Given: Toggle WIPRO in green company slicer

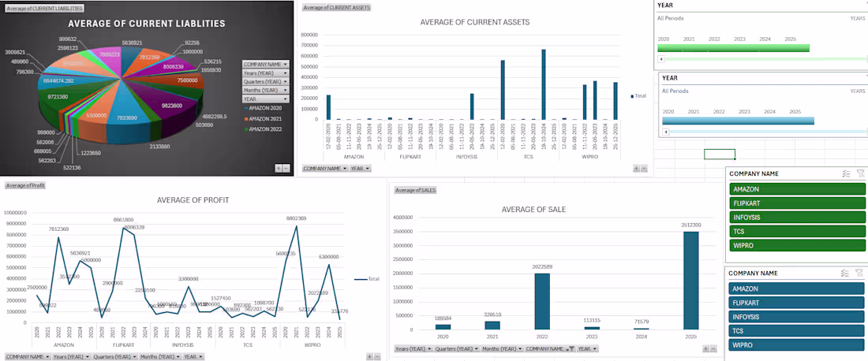Looking at the screenshot, I should pos(797,245).
